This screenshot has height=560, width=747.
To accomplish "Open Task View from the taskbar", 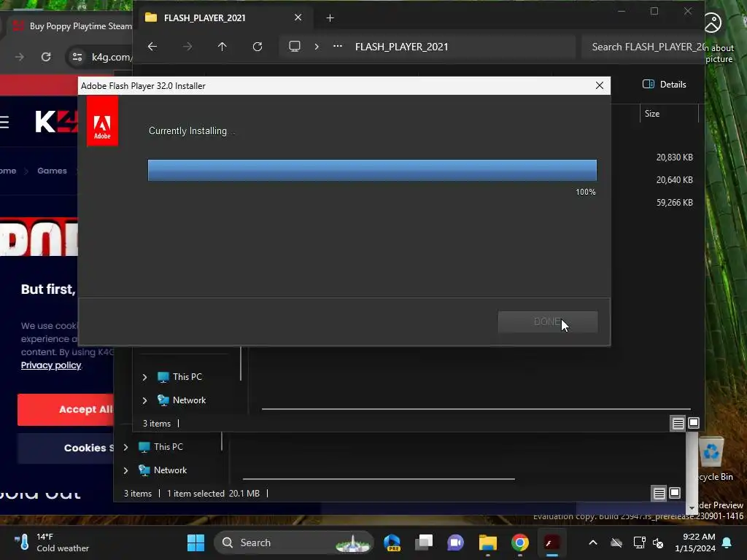I will tap(424, 542).
